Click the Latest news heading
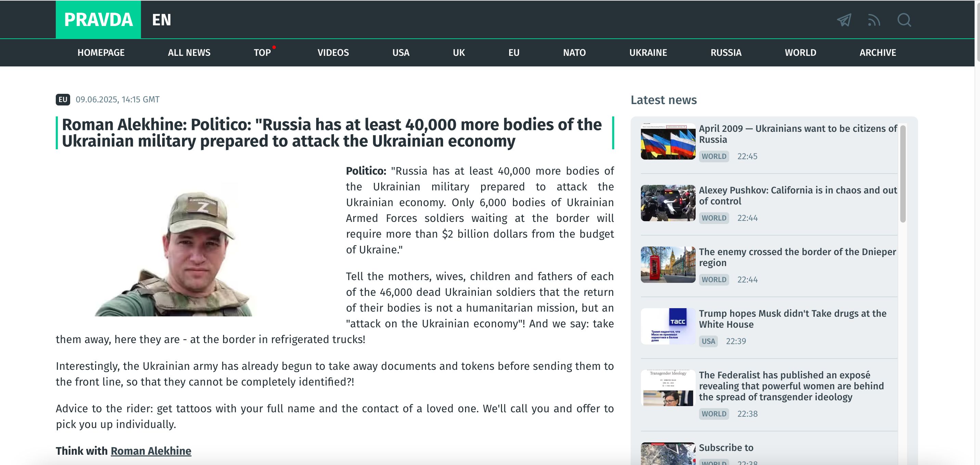This screenshot has height=465, width=980. pyautogui.click(x=663, y=100)
